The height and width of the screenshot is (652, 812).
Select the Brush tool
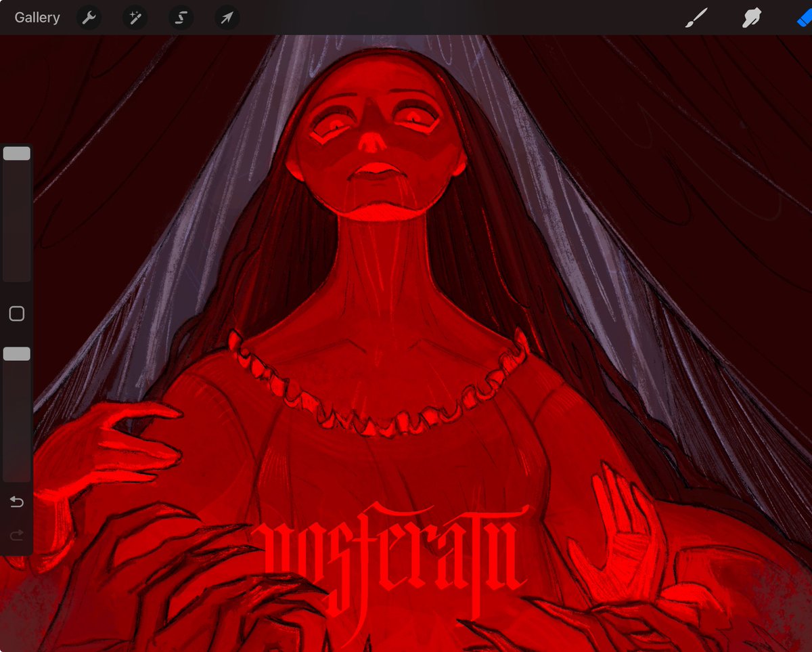[x=696, y=18]
